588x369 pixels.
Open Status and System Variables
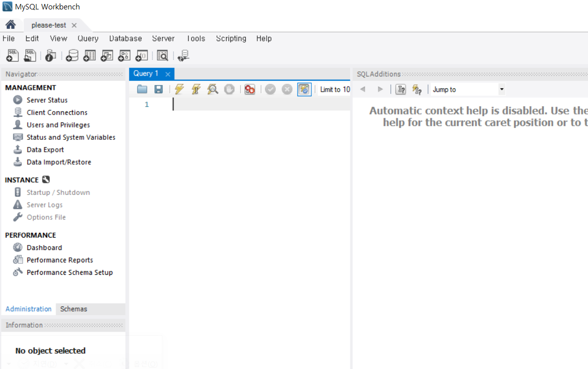(71, 137)
